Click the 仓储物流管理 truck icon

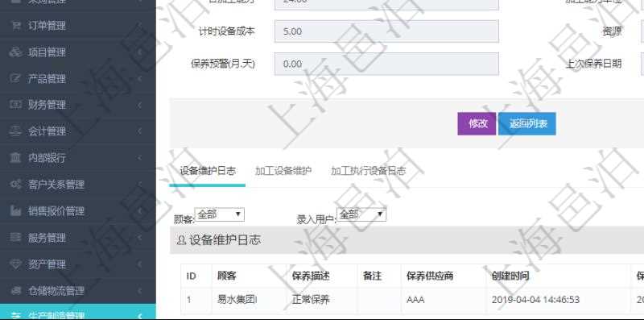(15, 291)
